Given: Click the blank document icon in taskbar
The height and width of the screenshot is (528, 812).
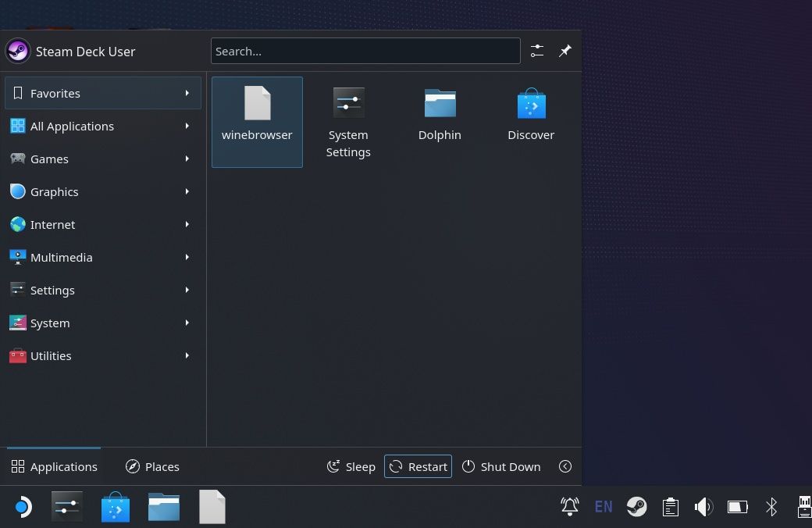Looking at the screenshot, I should (x=212, y=507).
